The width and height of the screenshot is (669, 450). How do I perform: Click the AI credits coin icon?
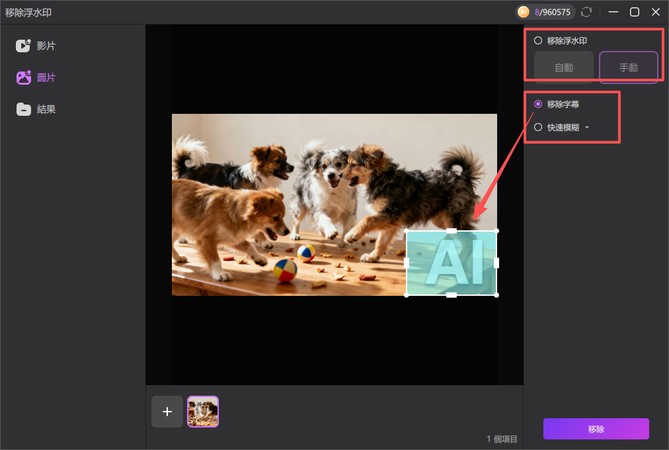pyautogui.click(x=523, y=12)
